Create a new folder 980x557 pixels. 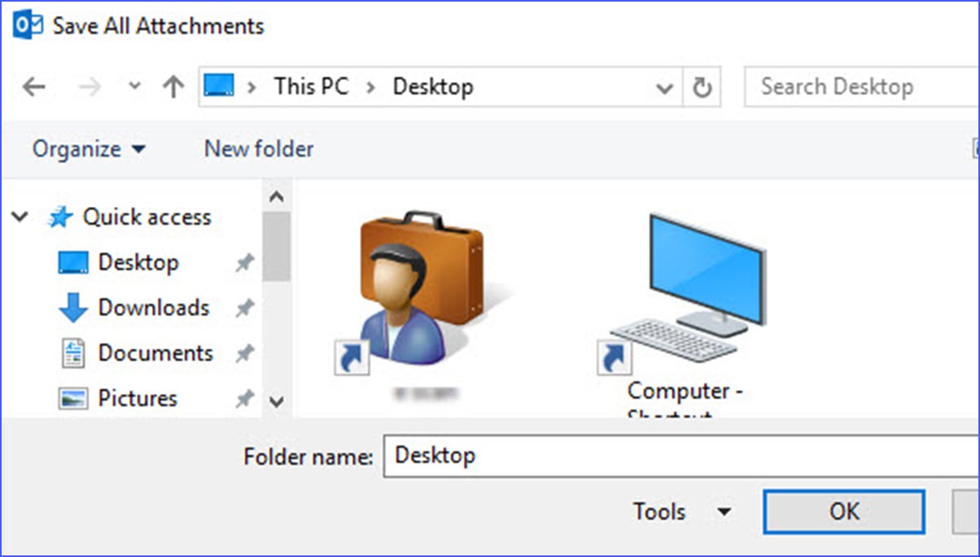pyautogui.click(x=258, y=148)
